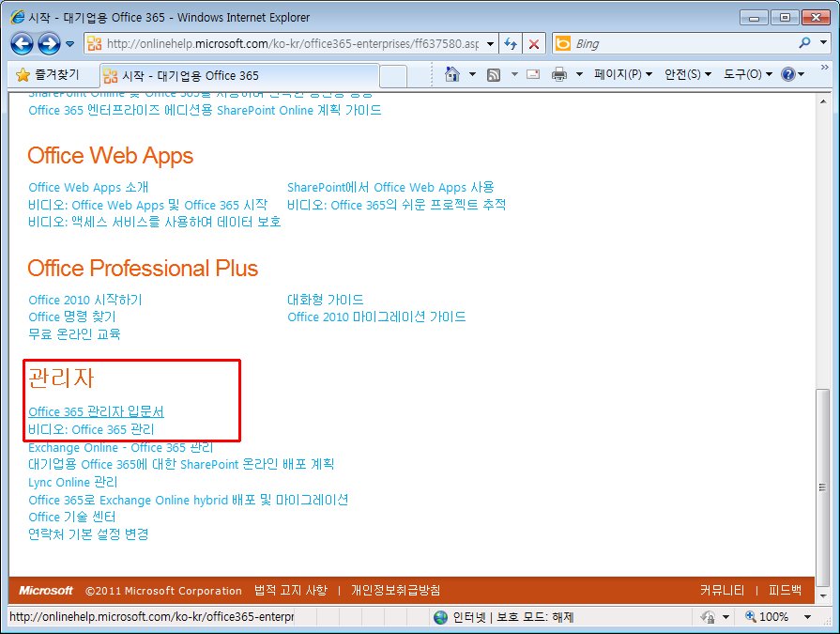
Task: Open the 커뮤니티 footer link
Action: (722, 591)
